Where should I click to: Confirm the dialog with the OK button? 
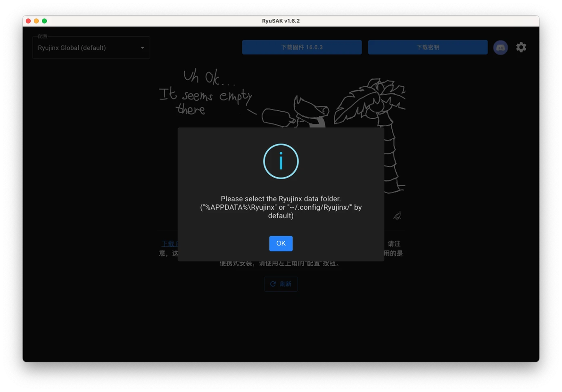[x=281, y=243]
